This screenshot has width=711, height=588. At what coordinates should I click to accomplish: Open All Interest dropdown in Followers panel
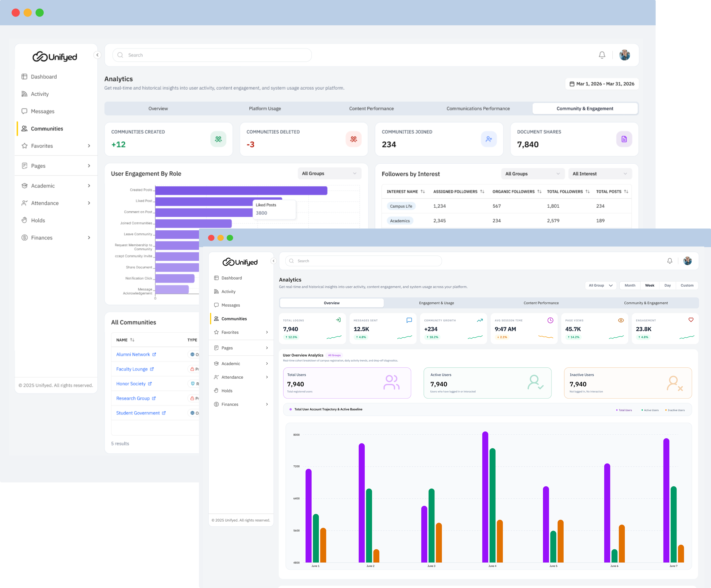point(600,174)
